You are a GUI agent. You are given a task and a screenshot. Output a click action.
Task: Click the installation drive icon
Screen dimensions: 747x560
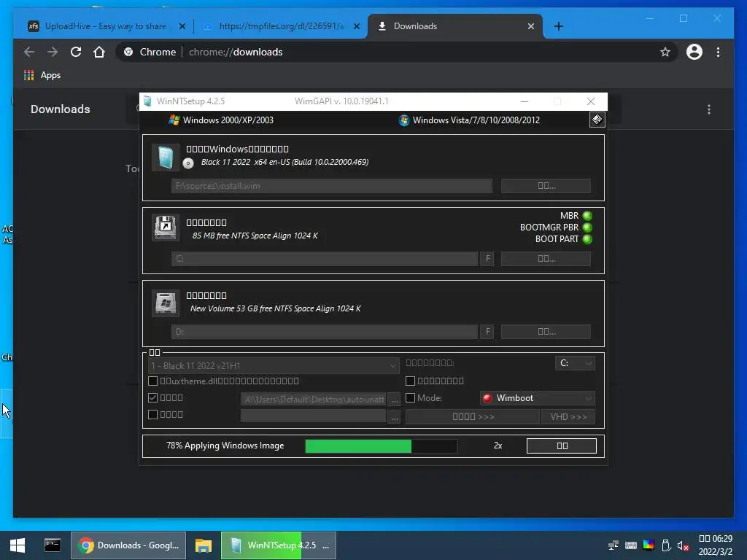tap(166, 303)
